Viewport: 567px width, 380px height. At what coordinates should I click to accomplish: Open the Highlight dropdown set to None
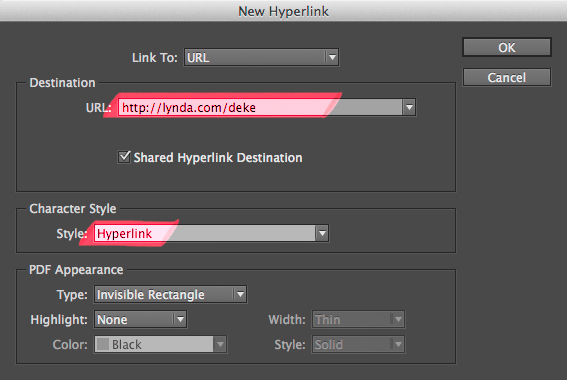(140, 319)
